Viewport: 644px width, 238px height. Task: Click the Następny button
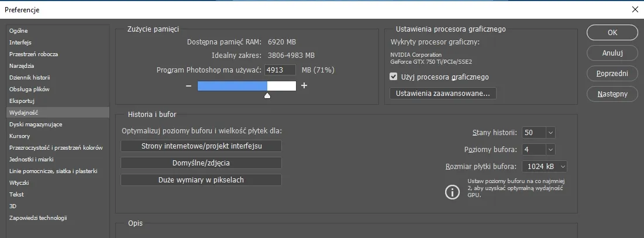tap(612, 94)
